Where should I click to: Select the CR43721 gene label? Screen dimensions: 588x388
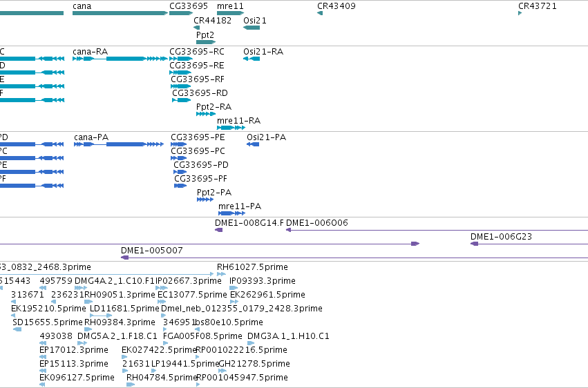[538, 6]
